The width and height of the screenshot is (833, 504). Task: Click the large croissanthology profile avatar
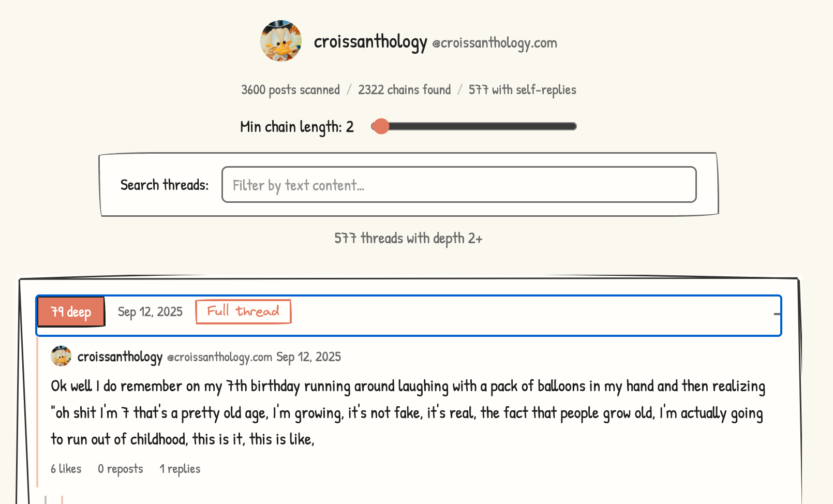point(281,41)
